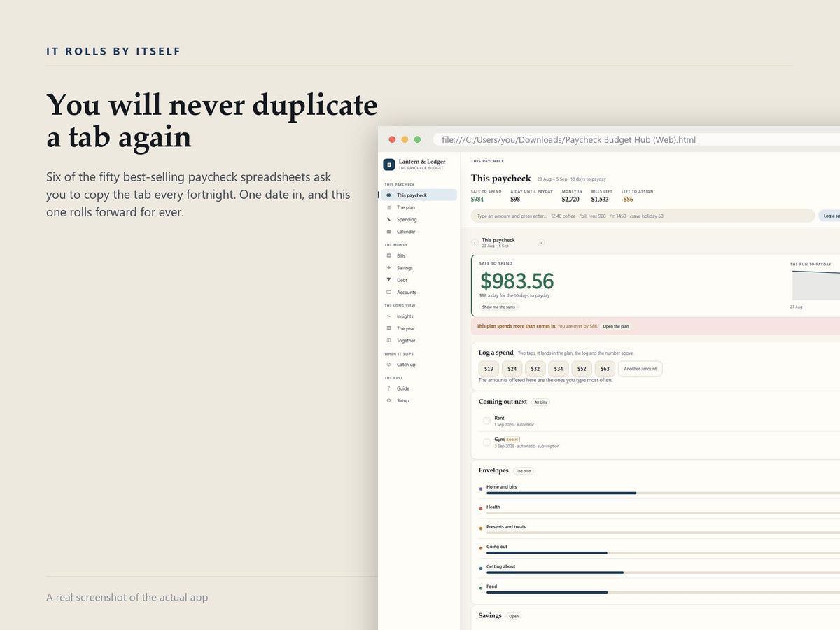Click the Home and bits envelope bar
The image size is (840, 630).
point(663,493)
